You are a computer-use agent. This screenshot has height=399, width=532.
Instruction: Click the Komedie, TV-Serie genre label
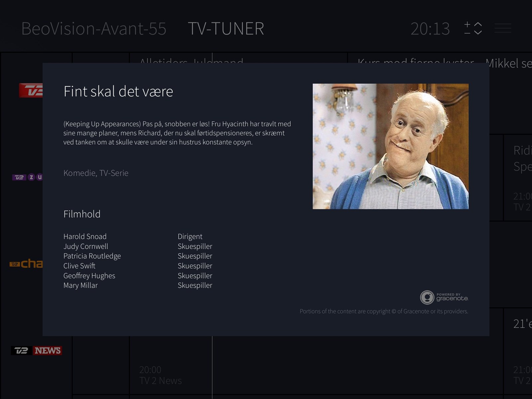[x=96, y=173]
